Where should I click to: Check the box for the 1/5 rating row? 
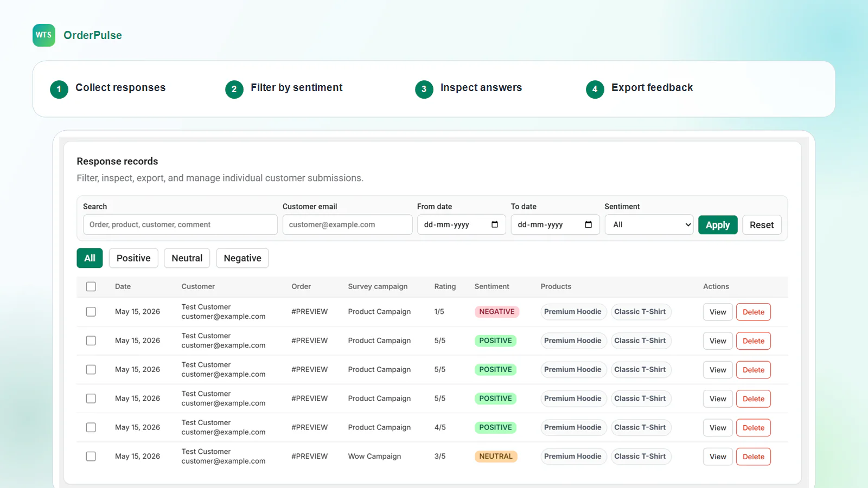coord(91,312)
